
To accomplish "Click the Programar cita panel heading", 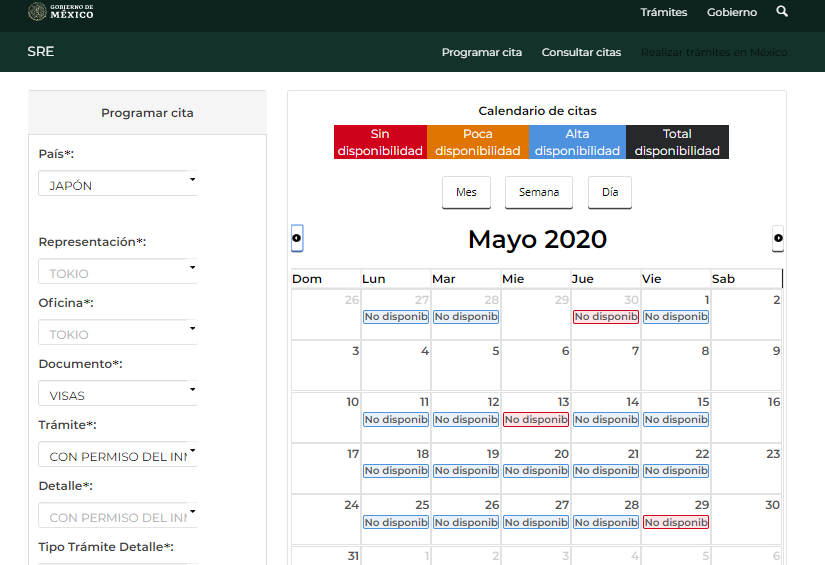I will coord(147,113).
